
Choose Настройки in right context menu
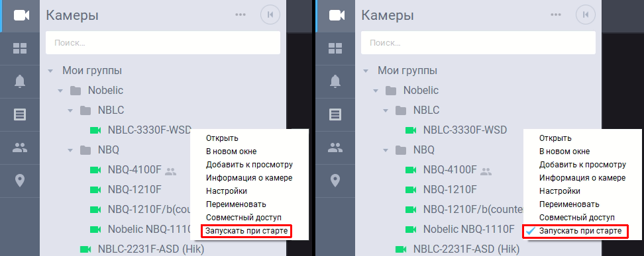[560, 191]
